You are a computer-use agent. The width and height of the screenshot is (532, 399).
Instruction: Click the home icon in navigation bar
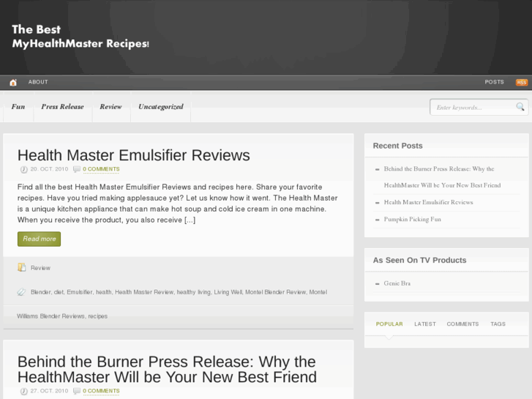click(x=13, y=83)
